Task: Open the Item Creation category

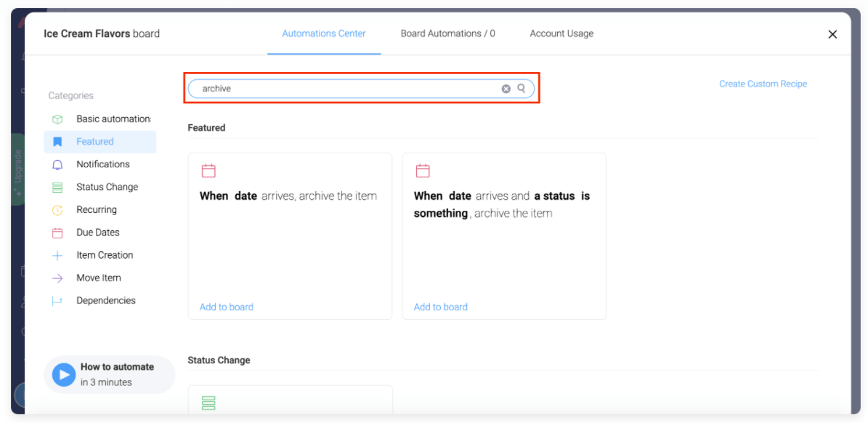Action: pos(105,255)
